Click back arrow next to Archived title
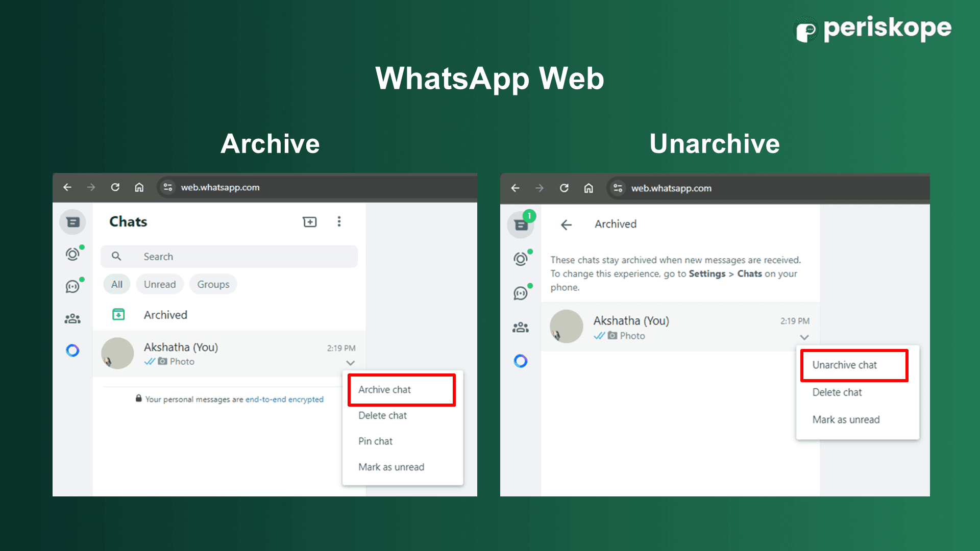 [x=566, y=225]
